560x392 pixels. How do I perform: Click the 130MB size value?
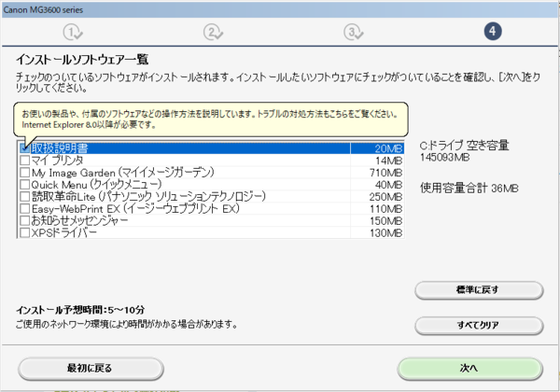(x=386, y=233)
